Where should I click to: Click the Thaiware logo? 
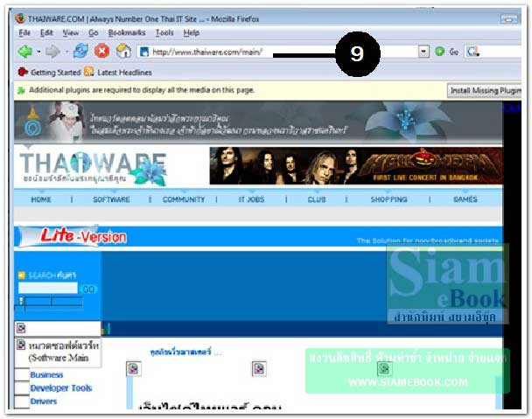click(x=94, y=167)
